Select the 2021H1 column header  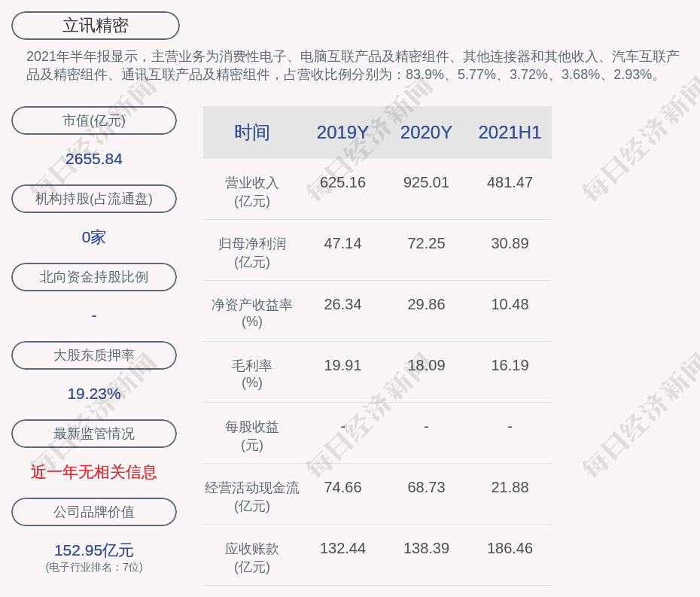click(x=510, y=132)
